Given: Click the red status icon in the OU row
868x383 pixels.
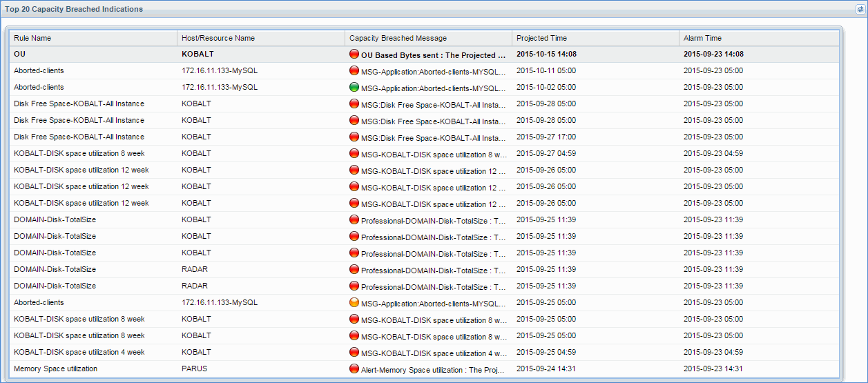Looking at the screenshot, I should (x=354, y=55).
